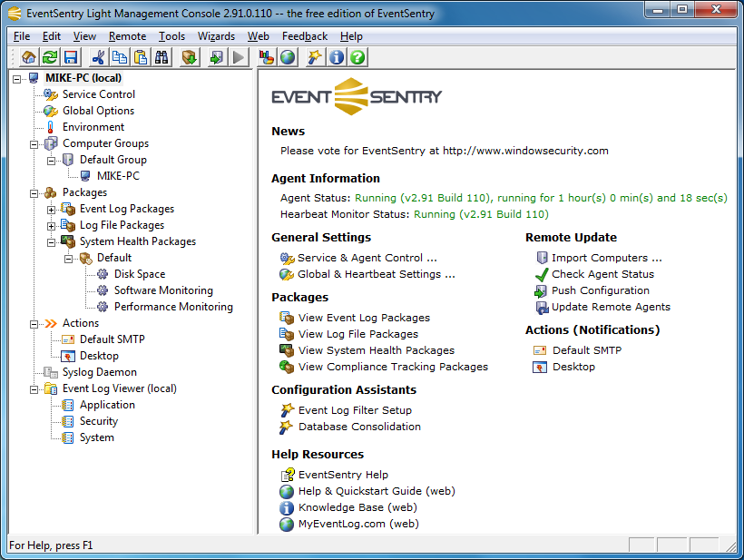
Task: Click the icon next to Import Computers
Action: 542,258
